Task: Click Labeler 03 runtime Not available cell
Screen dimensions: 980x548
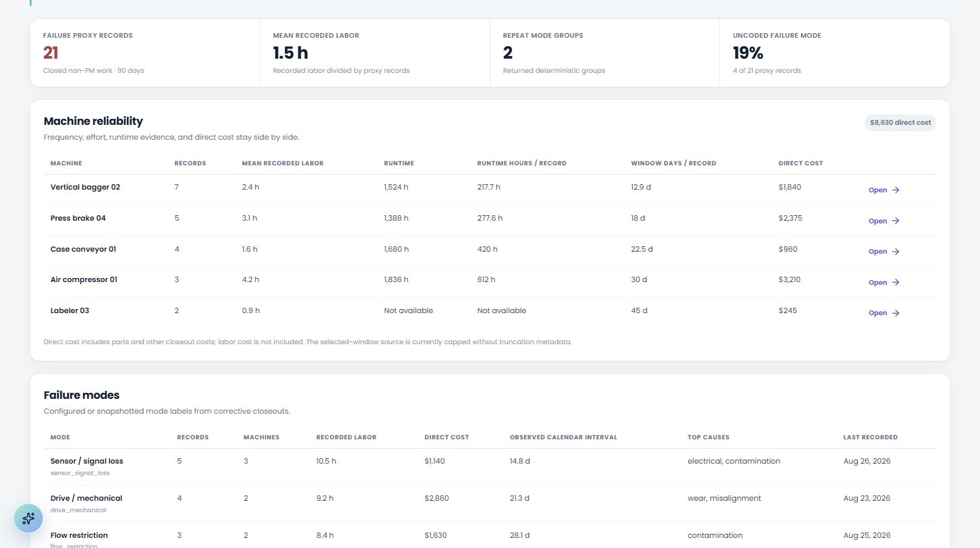Action: point(408,310)
